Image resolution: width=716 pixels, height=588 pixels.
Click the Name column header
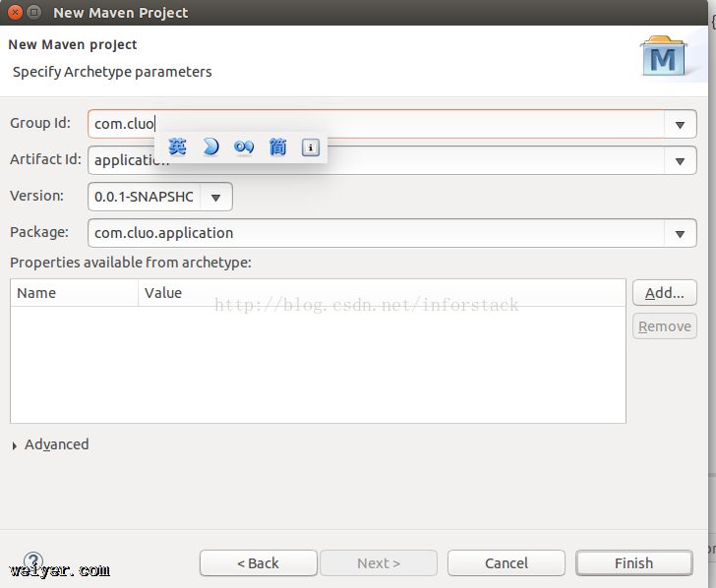[x=74, y=293]
